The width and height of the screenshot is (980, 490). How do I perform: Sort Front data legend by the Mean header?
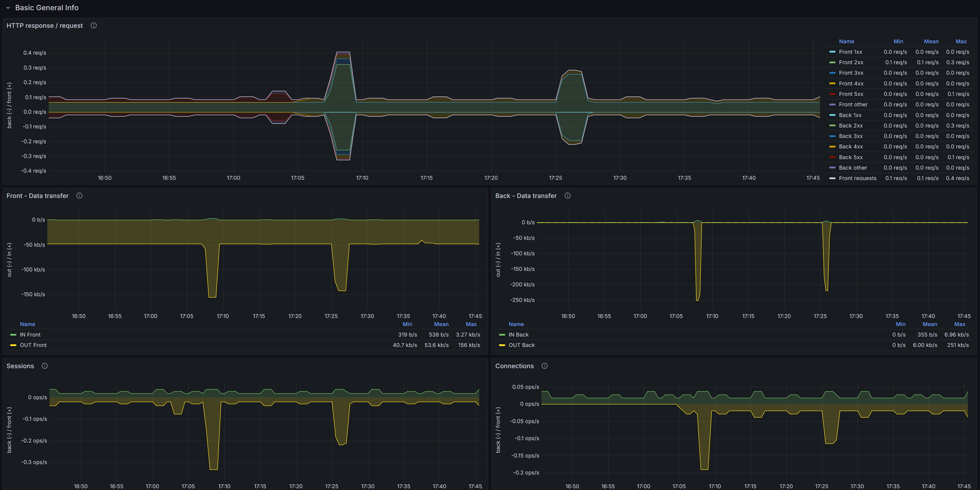pos(441,324)
